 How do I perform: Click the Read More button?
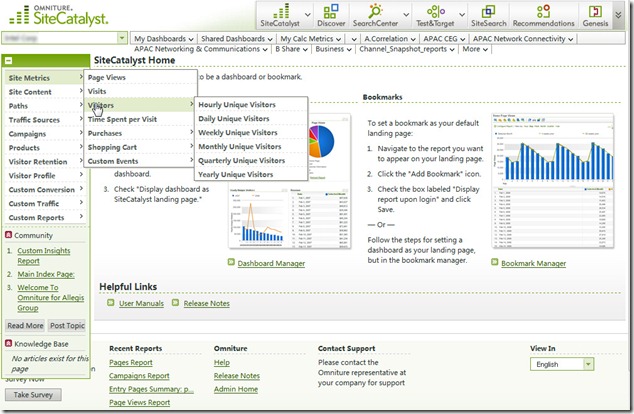(x=25, y=325)
